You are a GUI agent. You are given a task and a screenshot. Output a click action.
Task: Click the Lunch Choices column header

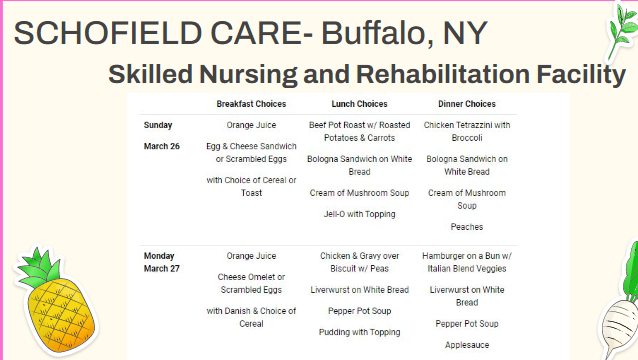pos(359,104)
